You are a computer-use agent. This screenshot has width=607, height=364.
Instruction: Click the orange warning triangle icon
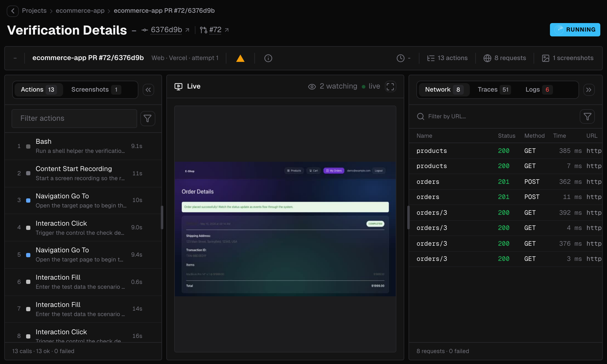coord(240,58)
